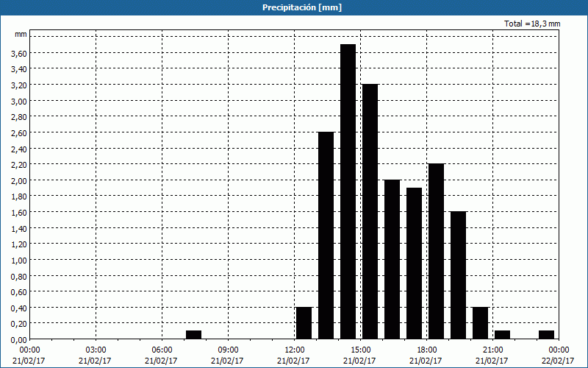Select the 0,40 mm bar right after 12:00
588x368 pixels.
(x=304, y=323)
